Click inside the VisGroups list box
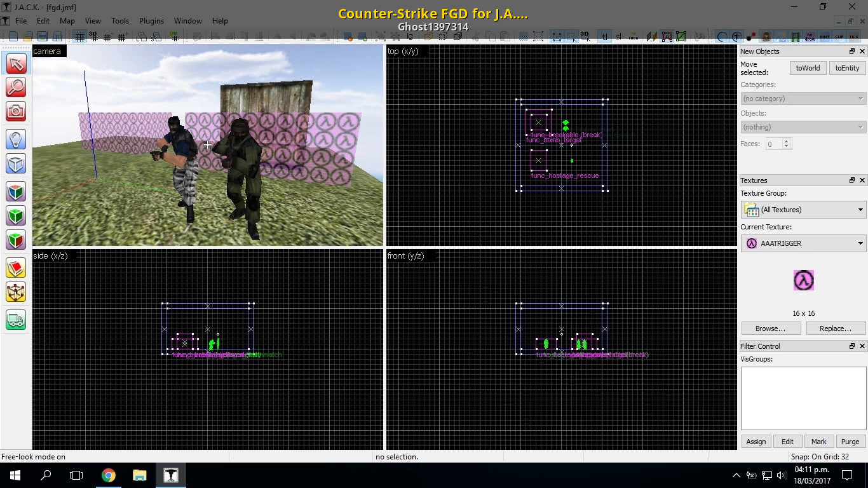The image size is (868, 488). point(803,398)
